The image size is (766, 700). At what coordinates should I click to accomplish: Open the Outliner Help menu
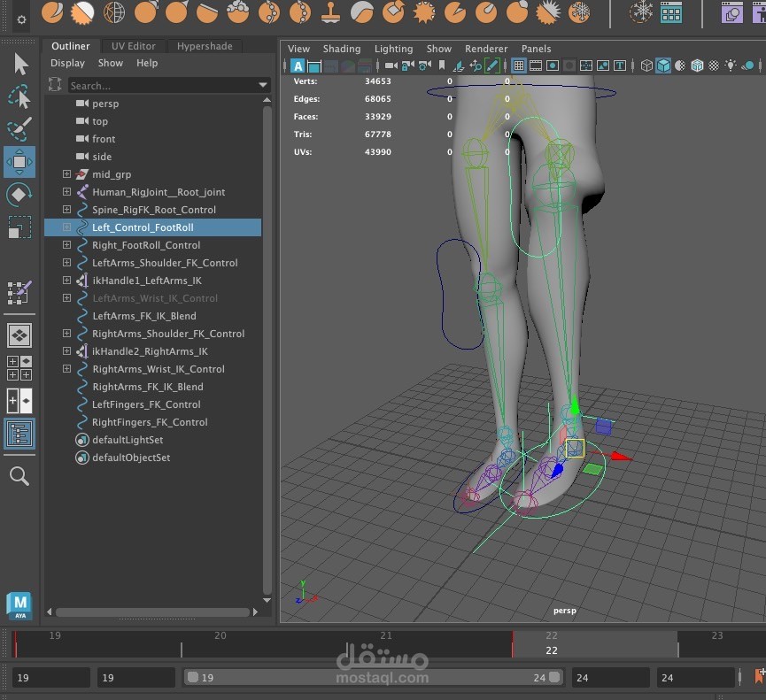(x=147, y=63)
